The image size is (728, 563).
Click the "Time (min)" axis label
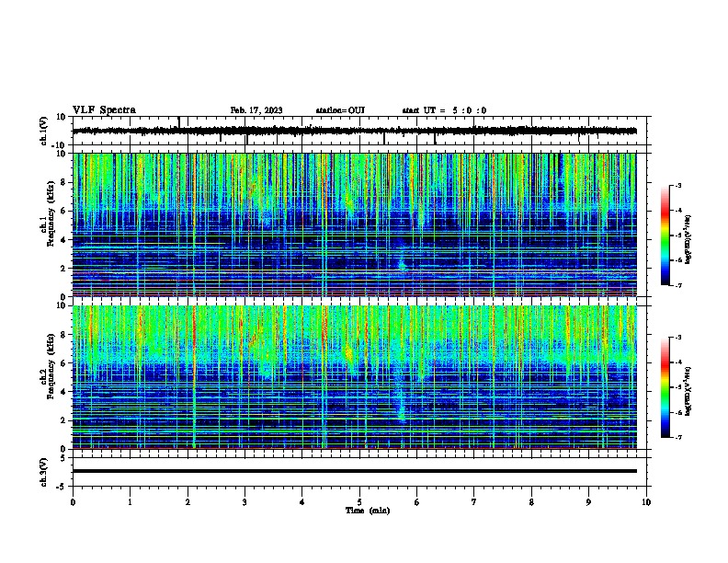[x=368, y=511]
